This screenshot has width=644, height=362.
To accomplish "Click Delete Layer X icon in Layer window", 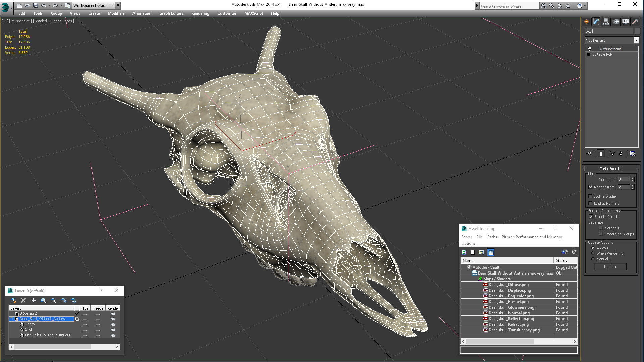I will (x=23, y=300).
